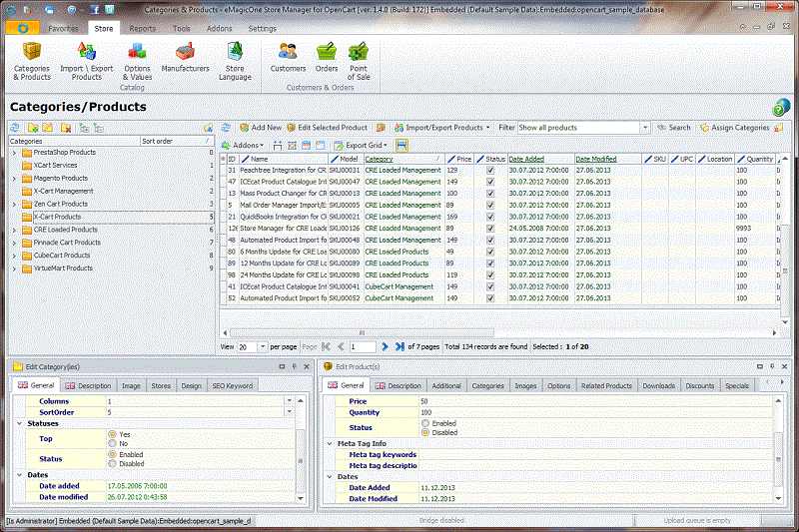Expand CRE Loaded Products category
The width and height of the screenshot is (799, 532).
[14, 231]
